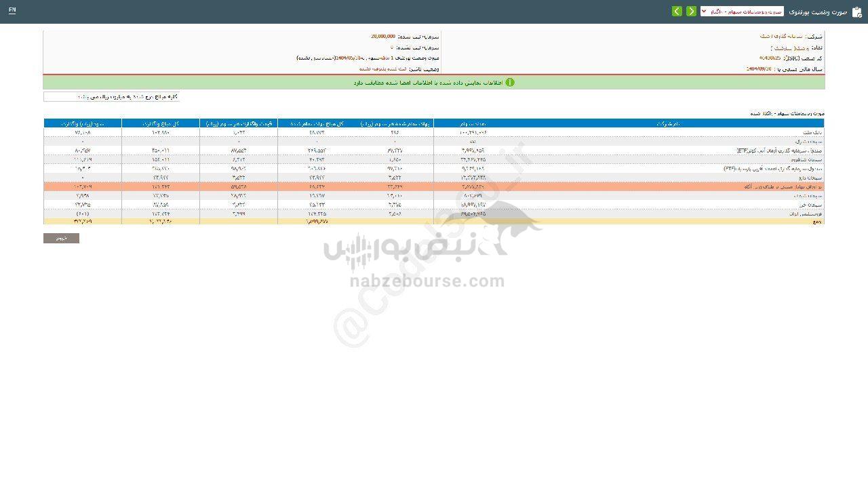Open the report section dropdown in header

point(741,12)
